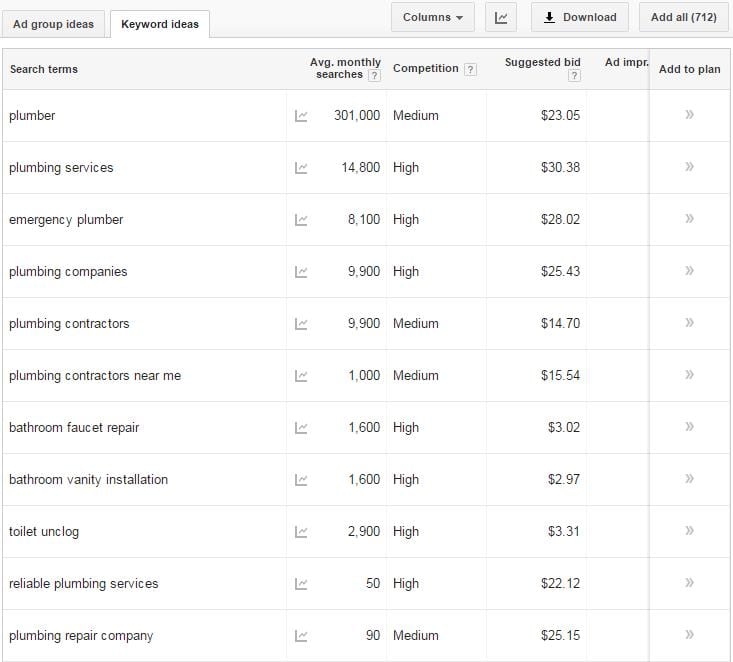Sort by Ad impr. column header

(626, 62)
